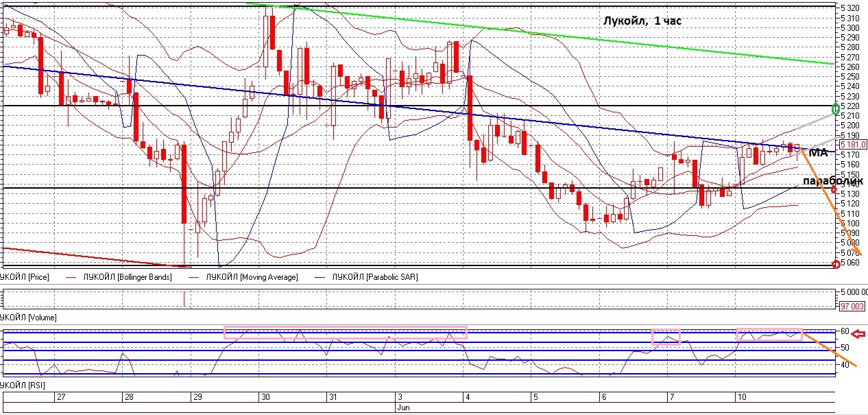Screen dimensions: 868x415
Task: Click the 5 320 price axis label
Action: point(852,8)
